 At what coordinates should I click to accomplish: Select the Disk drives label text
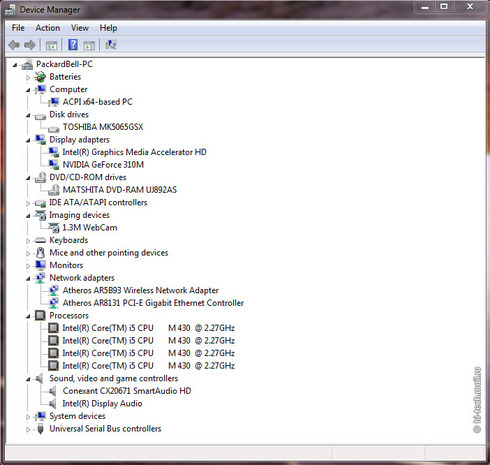click(69, 114)
